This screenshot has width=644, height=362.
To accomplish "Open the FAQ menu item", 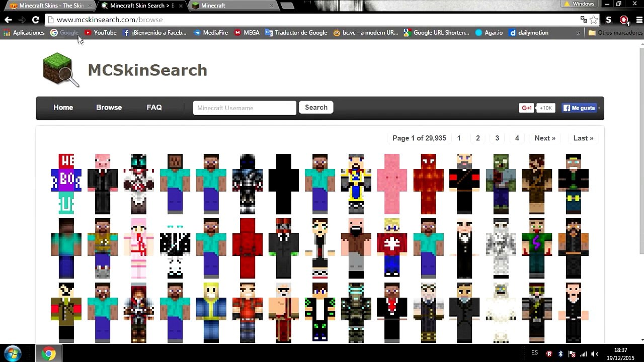I will click(x=154, y=108).
